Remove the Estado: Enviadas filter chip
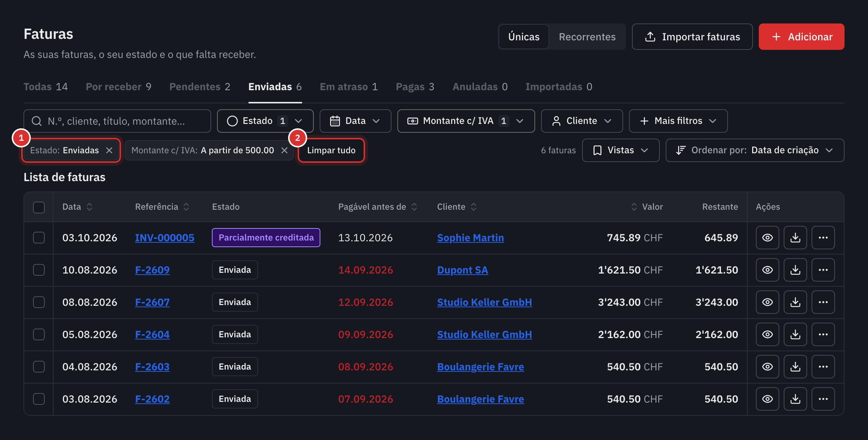 click(x=109, y=150)
